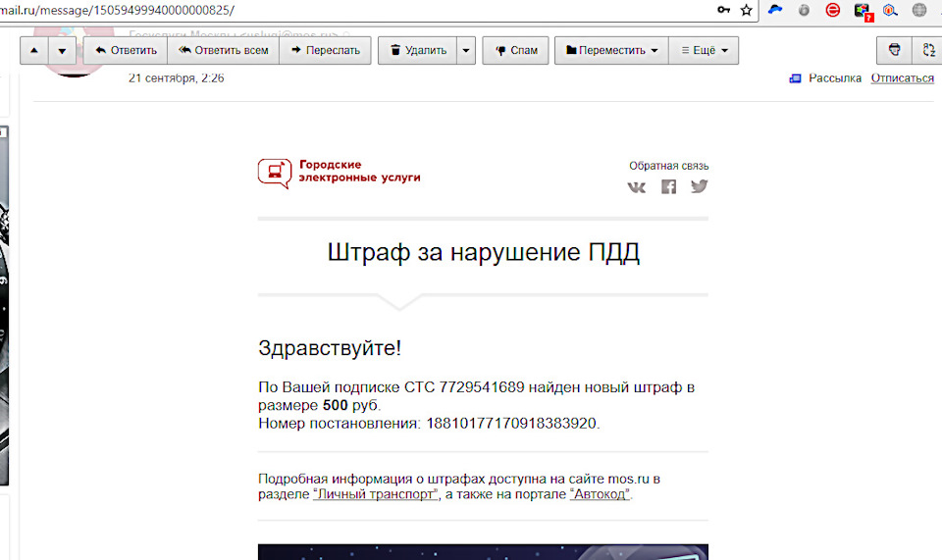Image resolution: width=942 pixels, height=560 pixels.
Task: Forward the email using Переслать
Action: [326, 51]
